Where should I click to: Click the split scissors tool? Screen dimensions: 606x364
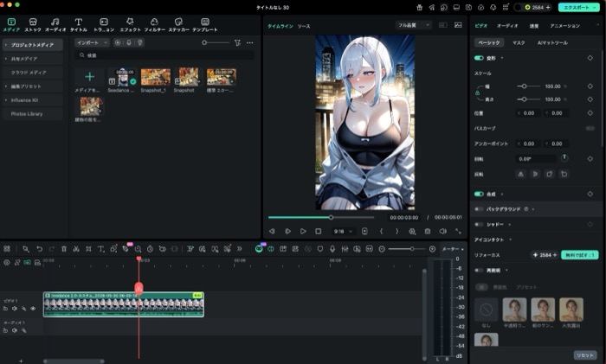point(76,249)
